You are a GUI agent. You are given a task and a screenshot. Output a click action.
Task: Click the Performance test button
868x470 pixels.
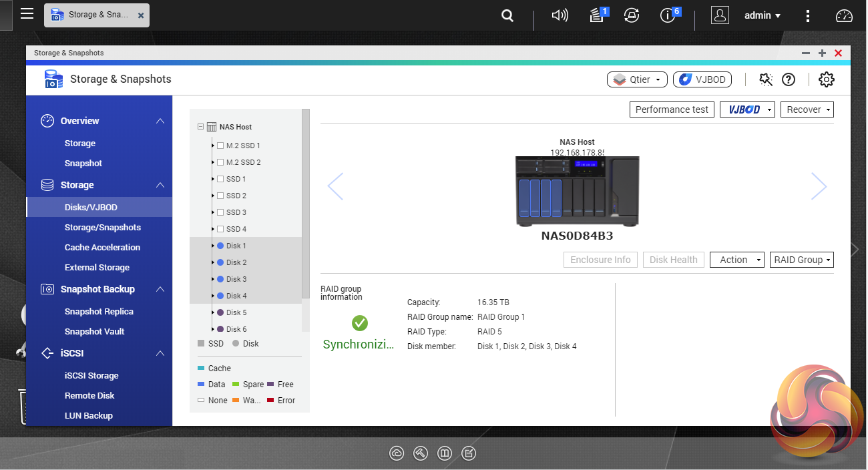[x=672, y=109]
